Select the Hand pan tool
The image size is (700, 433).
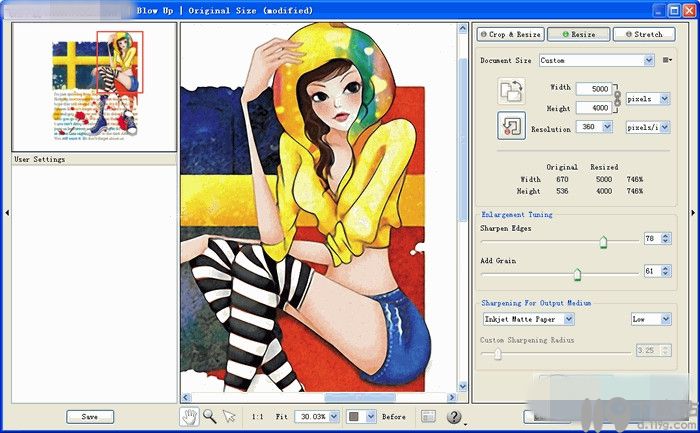(189, 416)
